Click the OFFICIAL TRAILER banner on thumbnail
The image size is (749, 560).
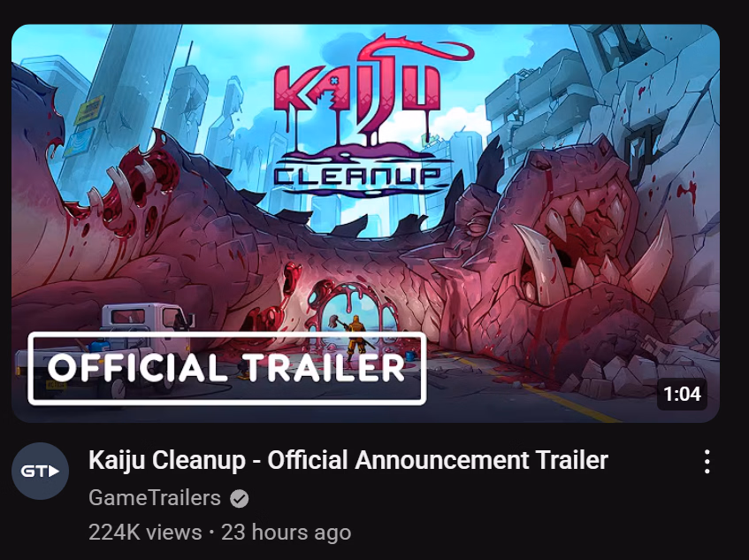[x=227, y=368]
